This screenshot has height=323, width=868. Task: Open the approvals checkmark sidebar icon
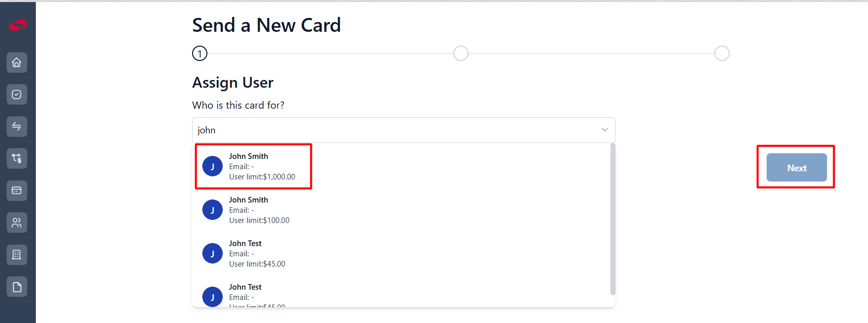click(x=17, y=94)
